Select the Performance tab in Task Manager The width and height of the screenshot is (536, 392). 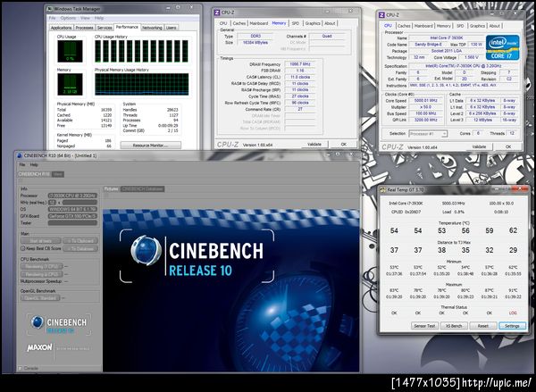pos(127,27)
